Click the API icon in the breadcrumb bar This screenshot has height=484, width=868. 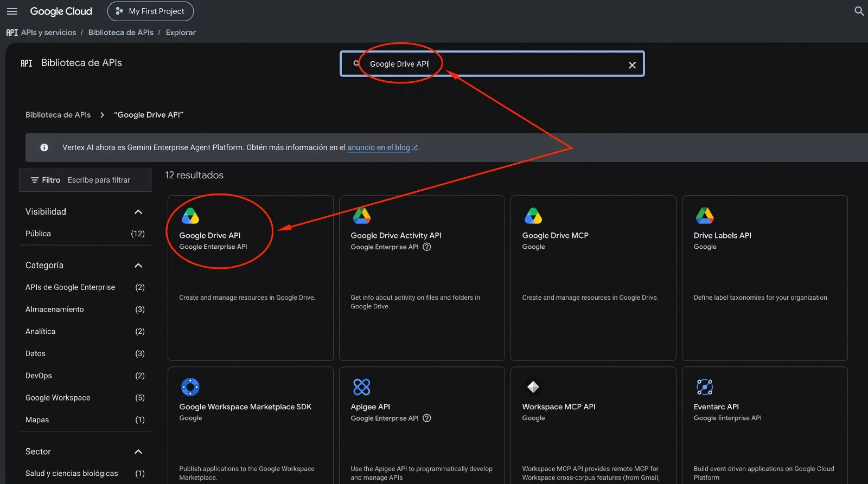(x=12, y=33)
